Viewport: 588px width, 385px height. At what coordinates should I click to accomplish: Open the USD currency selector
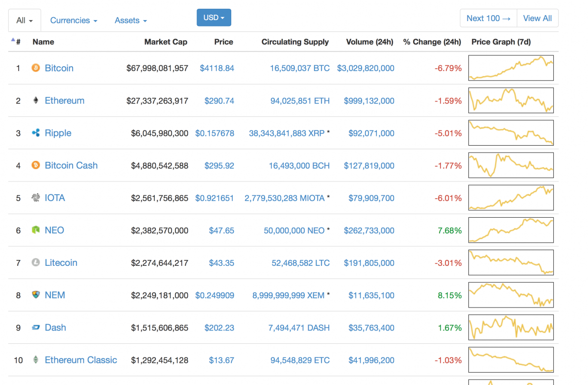(214, 18)
